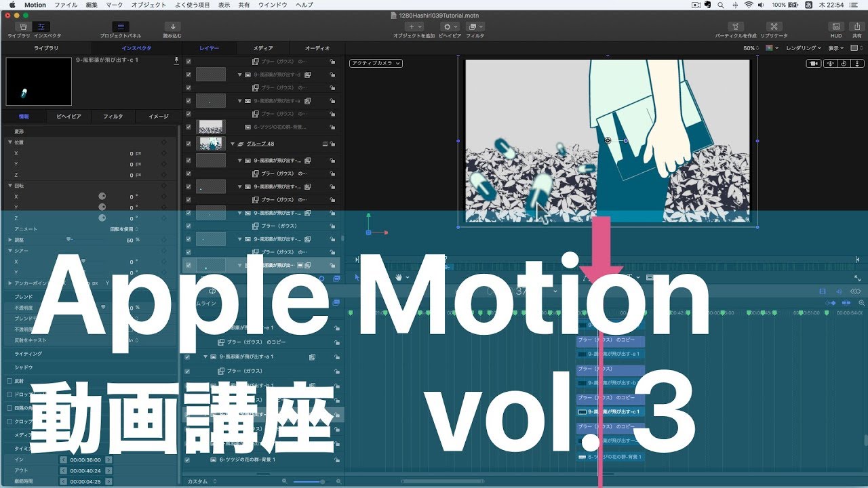Collapse the 回転 section
This screenshot has height=488, width=868.
(x=10, y=185)
